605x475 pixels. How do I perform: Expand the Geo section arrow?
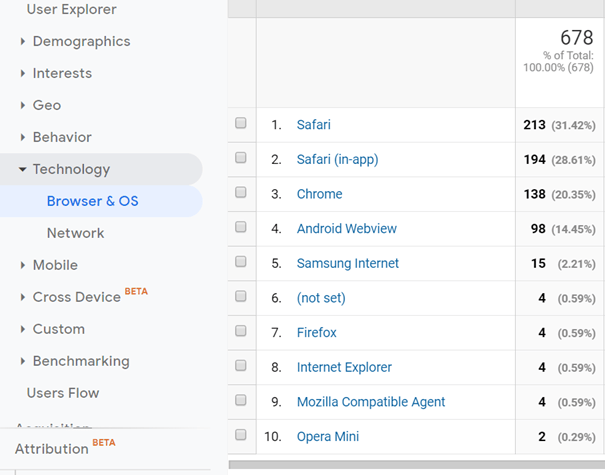(23, 105)
